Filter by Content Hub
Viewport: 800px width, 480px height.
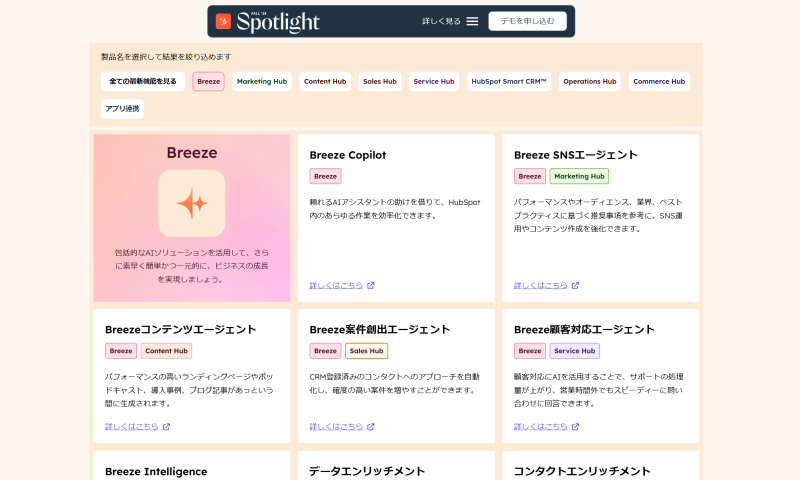(x=325, y=82)
